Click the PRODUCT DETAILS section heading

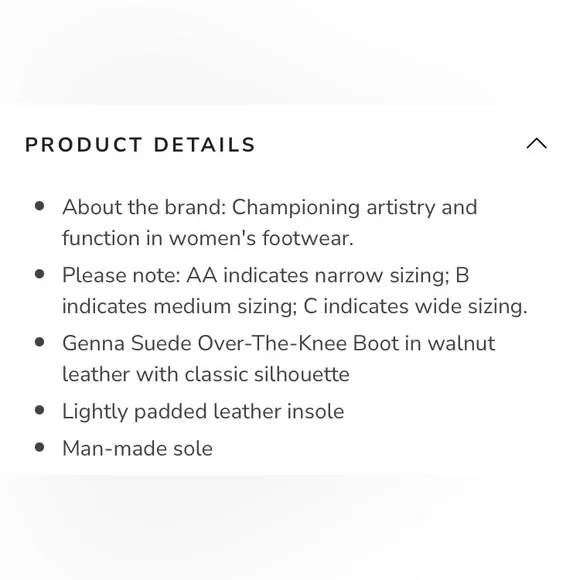[x=140, y=145]
